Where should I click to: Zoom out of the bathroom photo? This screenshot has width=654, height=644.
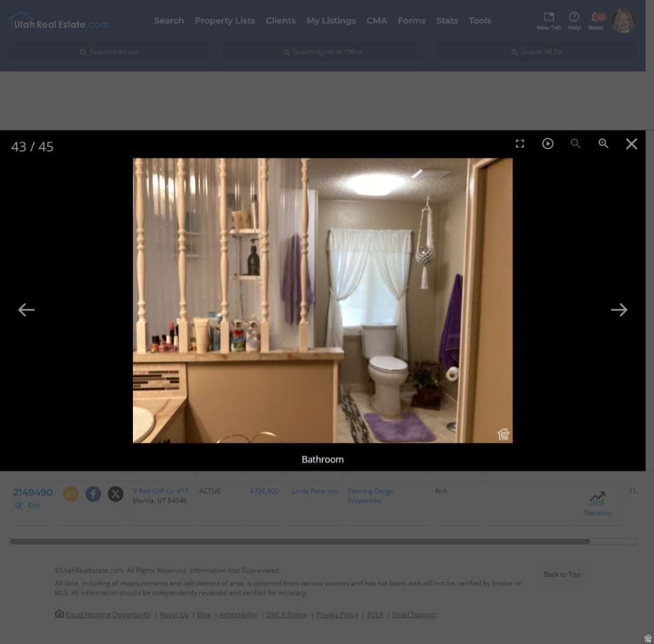click(x=575, y=143)
